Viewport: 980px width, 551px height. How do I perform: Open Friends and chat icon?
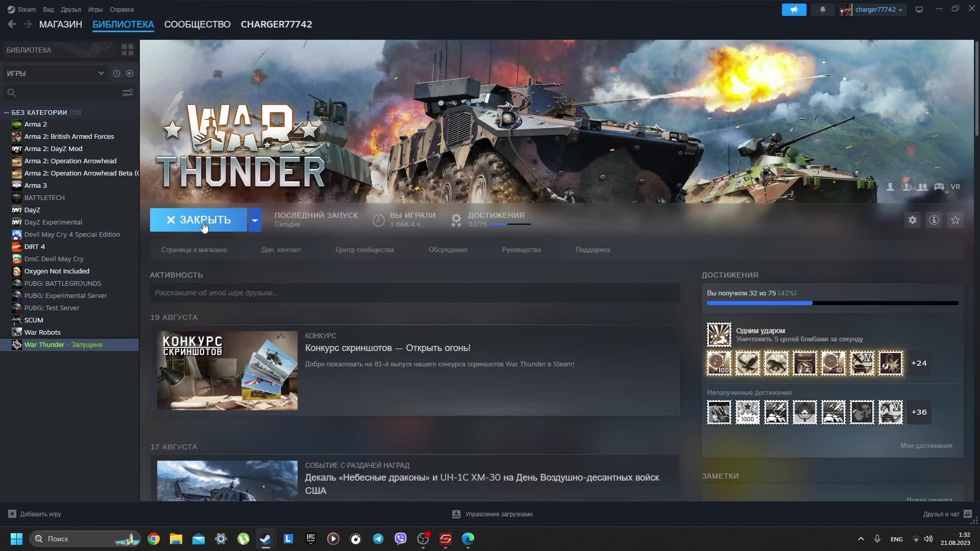[968, 514]
